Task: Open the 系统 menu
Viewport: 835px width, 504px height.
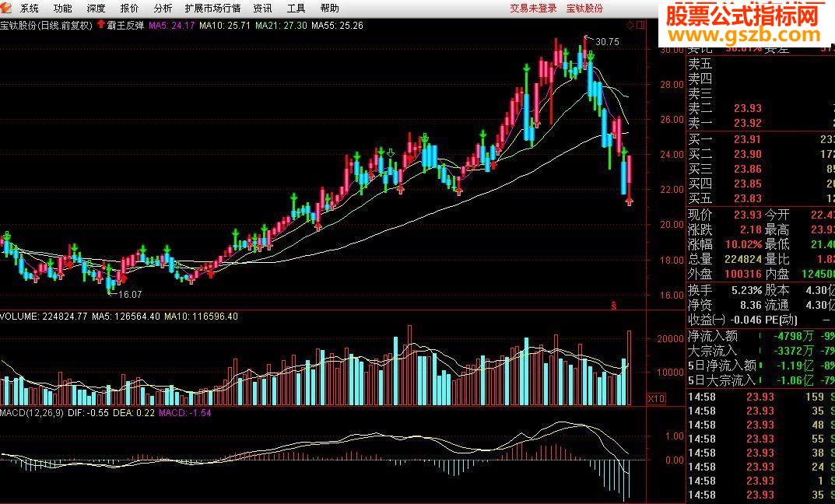Action: (x=30, y=8)
